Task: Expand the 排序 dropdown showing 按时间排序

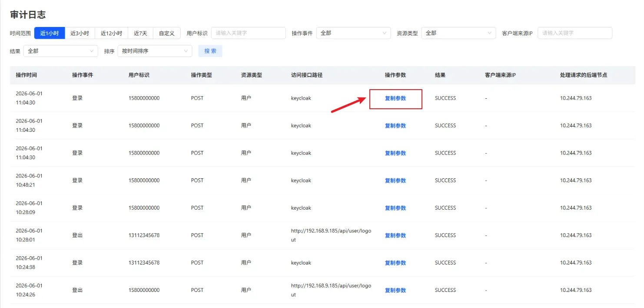Action: [x=155, y=51]
